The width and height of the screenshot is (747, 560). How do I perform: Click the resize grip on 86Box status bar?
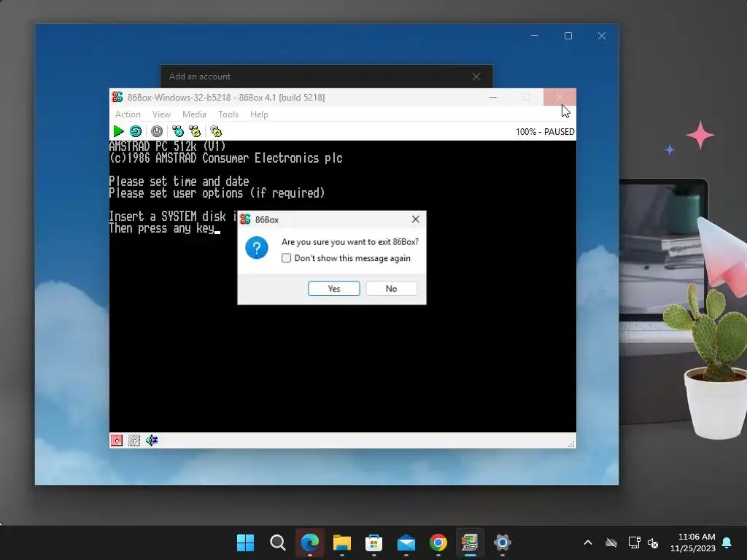point(571,444)
